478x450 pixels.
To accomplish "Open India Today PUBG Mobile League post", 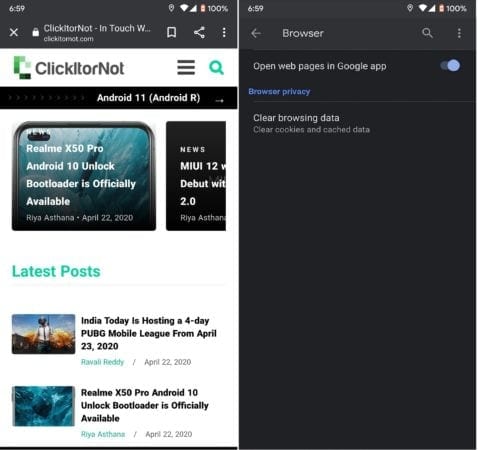I will click(x=149, y=333).
